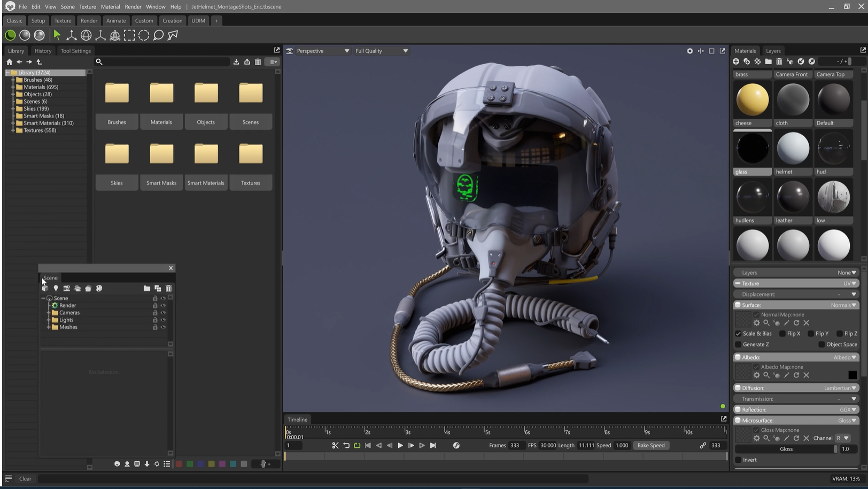Uncheck the Scale & Bias checkbox
This screenshot has width=868, height=489.
click(738, 333)
